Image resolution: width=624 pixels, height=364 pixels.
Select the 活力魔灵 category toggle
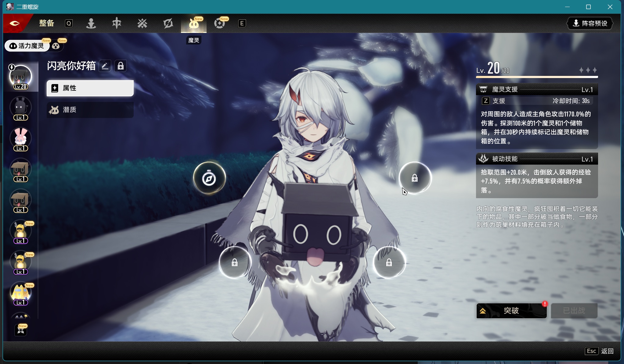[x=27, y=46]
